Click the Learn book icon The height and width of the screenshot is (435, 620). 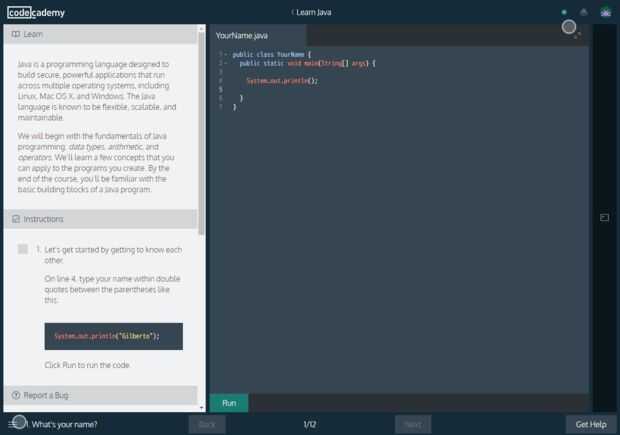16,34
